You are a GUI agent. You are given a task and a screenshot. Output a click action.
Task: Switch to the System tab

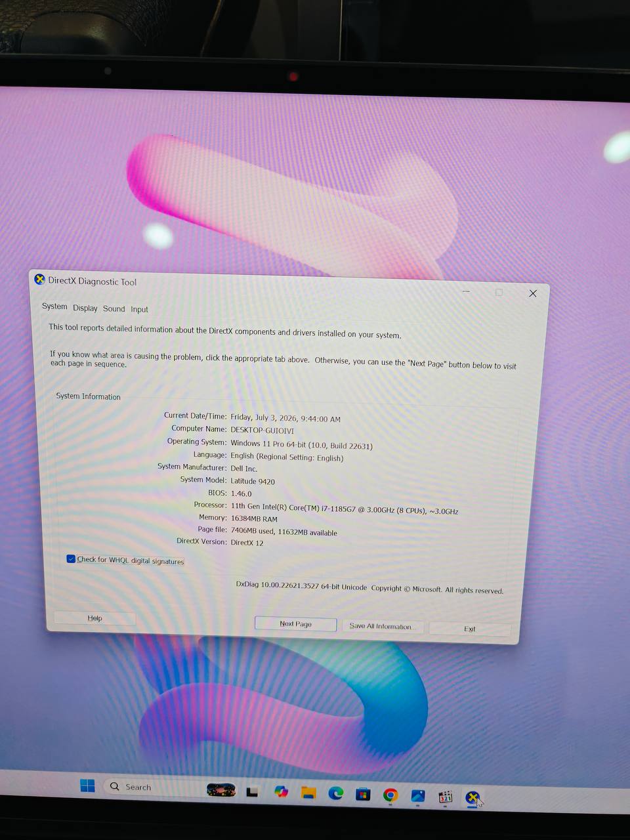pyautogui.click(x=54, y=306)
